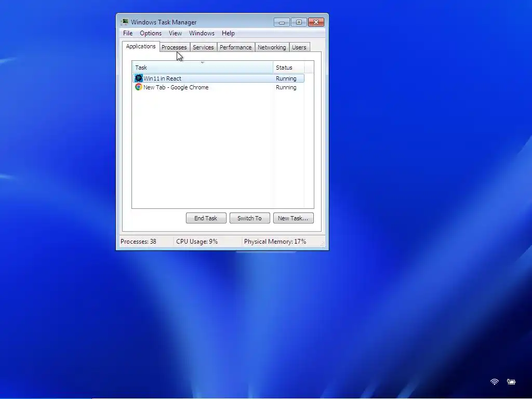This screenshot has height=399, width=532.
Task: Click the Processes: 38 status entry
Action: tap(138, 242)
